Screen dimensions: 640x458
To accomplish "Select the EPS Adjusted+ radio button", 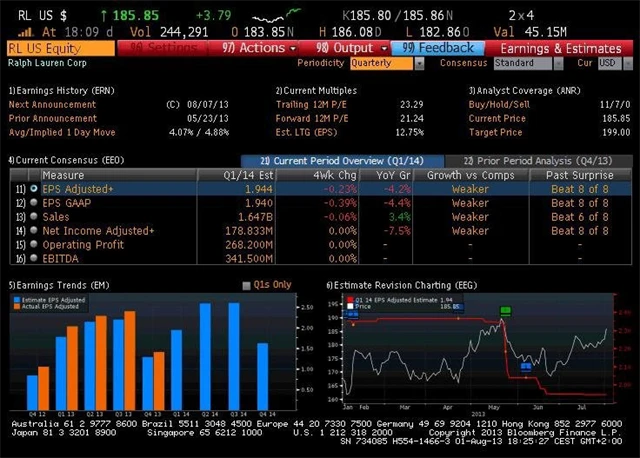I will [x=34, y=188].
